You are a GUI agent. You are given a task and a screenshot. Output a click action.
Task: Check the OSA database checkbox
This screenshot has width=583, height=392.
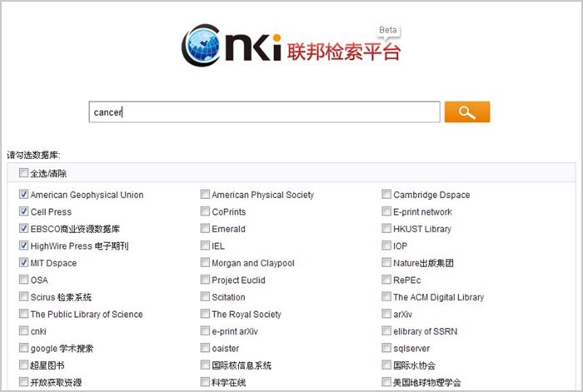coord(23,280)
